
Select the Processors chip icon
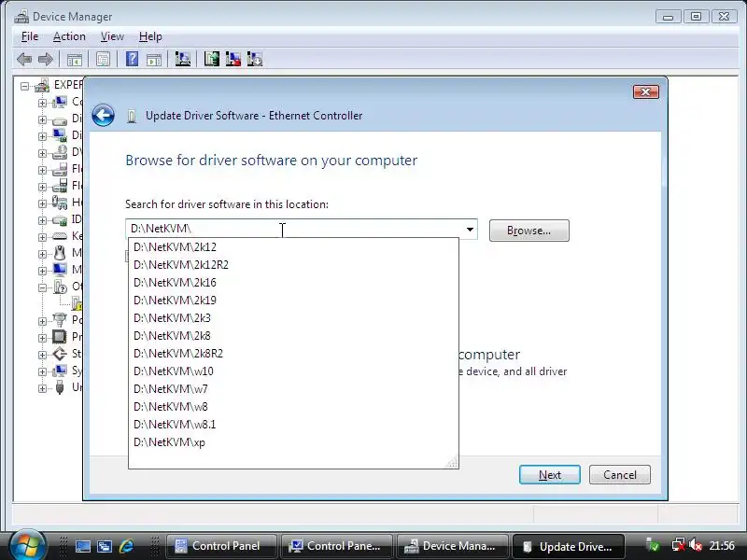click(x=60, y=337)
